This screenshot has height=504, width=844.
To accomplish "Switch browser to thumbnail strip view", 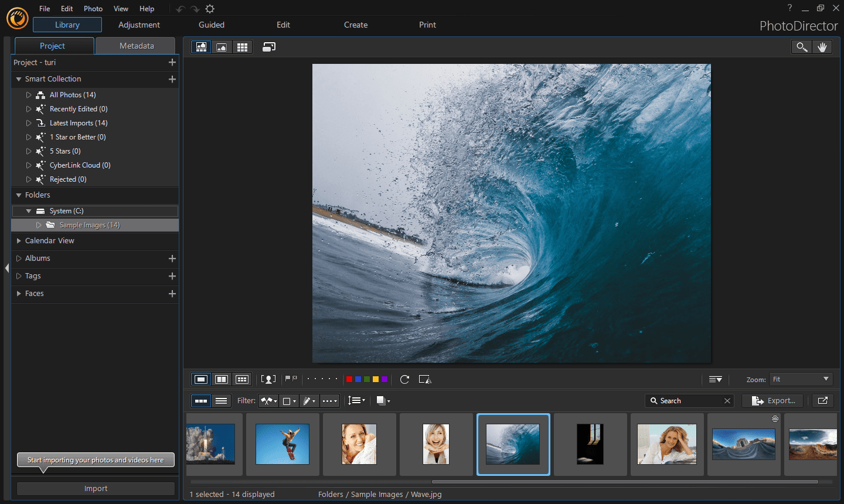I will pyautogui.click(x=201, y=401).
